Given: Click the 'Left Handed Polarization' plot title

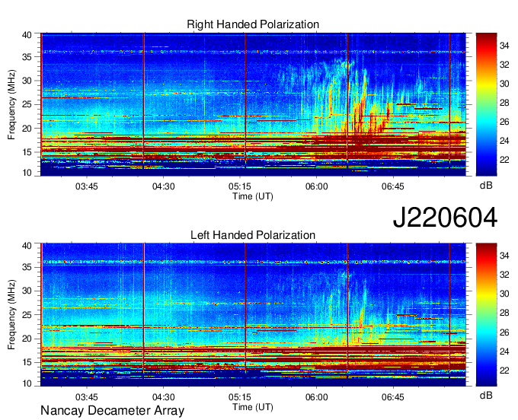Looking at the screenshot, I should (253, 235).
